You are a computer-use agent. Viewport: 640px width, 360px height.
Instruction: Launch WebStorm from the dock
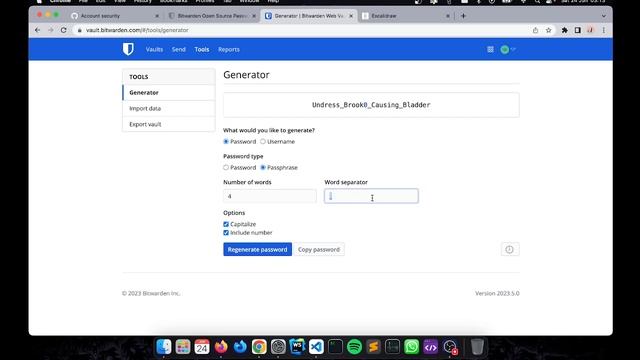[297, 347]
